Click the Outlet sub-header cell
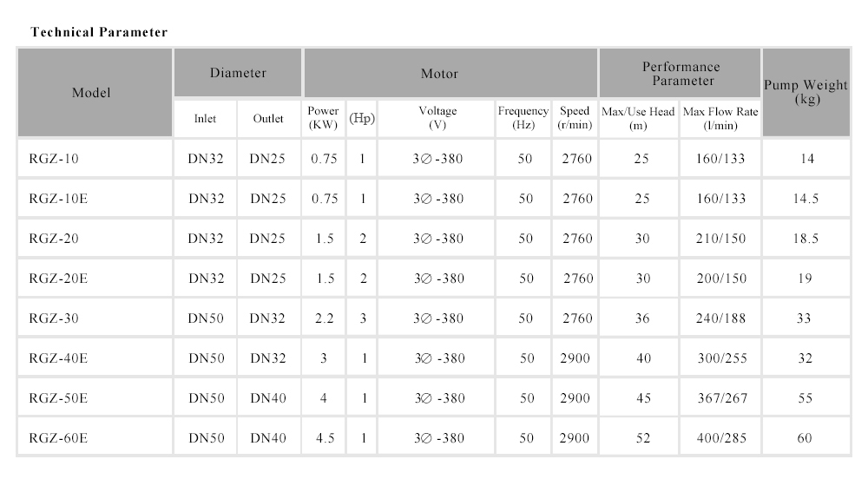 [x=268, y=119]
